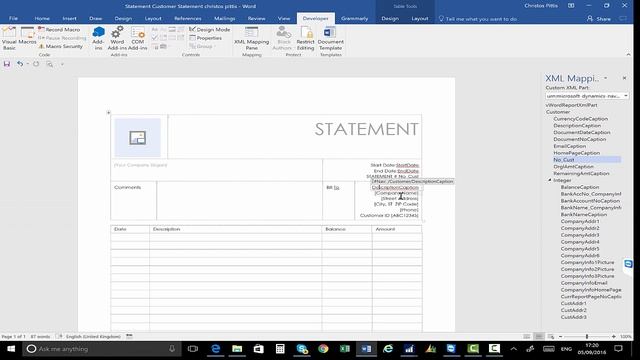Click the STATEMENT heading text

coord(367,129)
